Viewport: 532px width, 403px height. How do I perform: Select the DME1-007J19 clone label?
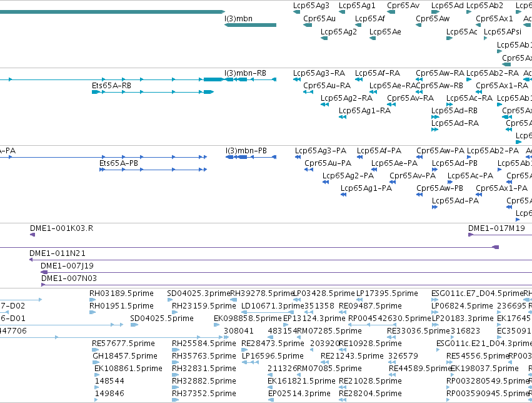pyautogui.click(x=67, y=266)
